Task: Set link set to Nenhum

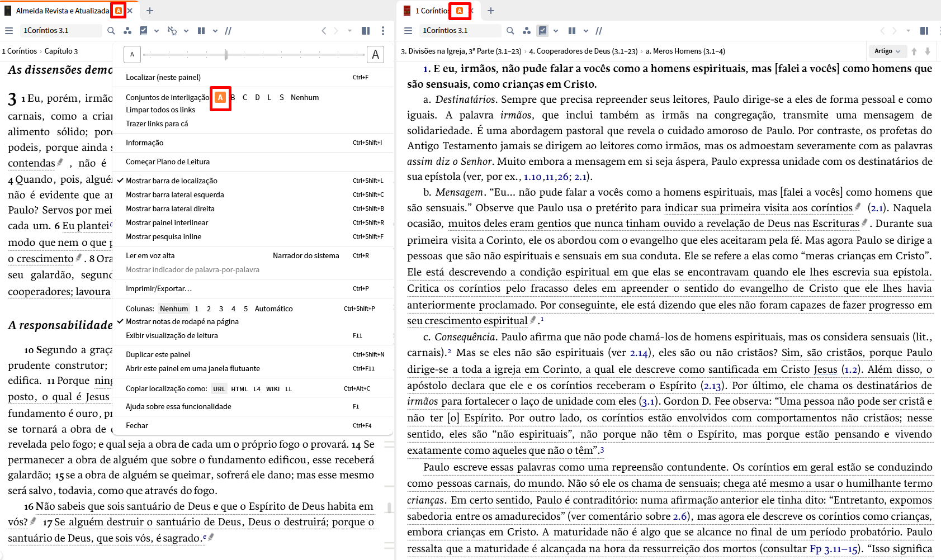Action: [x=305, y=97]
